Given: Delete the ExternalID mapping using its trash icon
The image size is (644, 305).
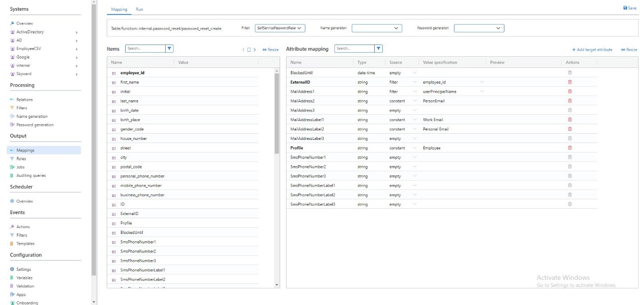Looking at the screenshot, I should point(569,82).
